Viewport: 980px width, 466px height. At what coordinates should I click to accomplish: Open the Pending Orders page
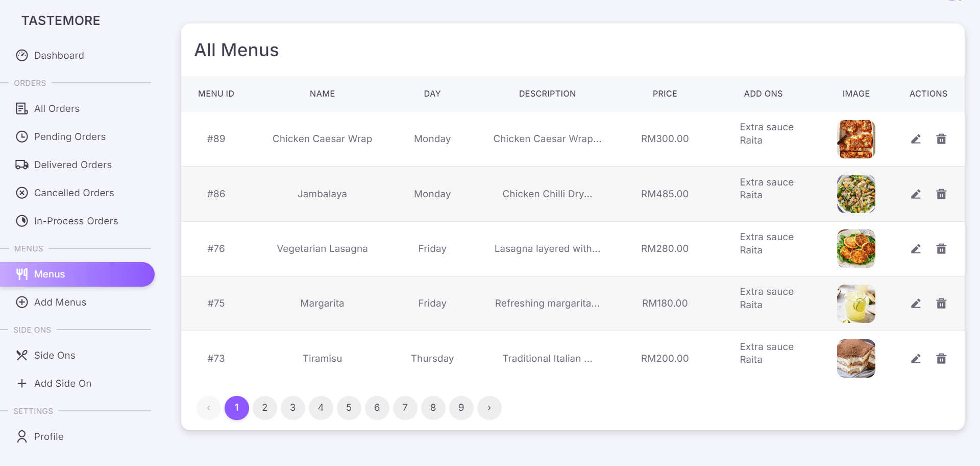[70, 136]
